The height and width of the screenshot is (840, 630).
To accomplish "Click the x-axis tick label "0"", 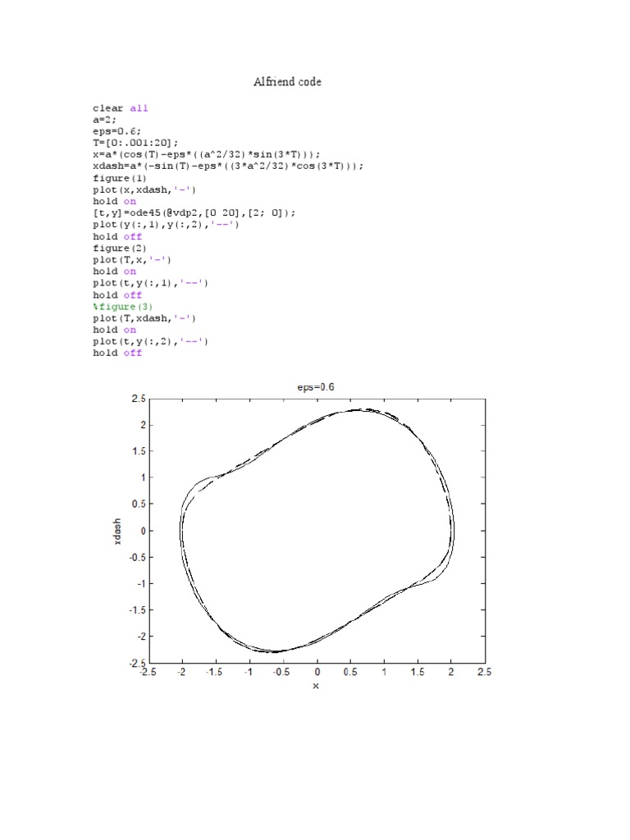I will click(317, 673).
